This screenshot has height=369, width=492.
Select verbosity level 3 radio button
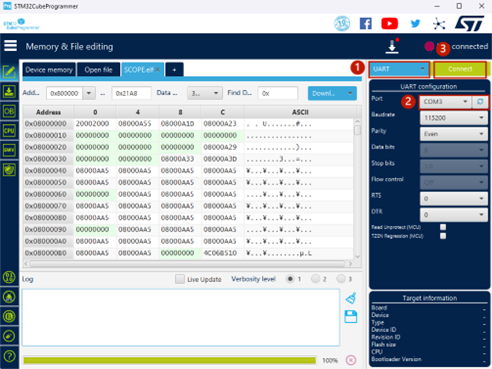[341, 279]
